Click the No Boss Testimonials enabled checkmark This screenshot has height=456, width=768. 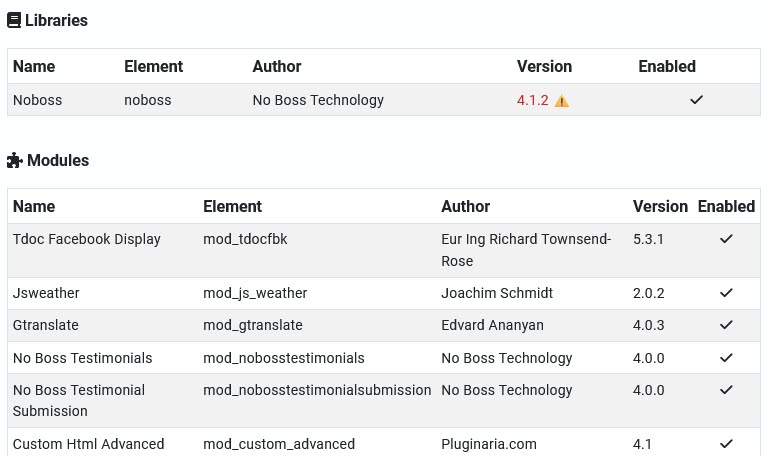click(726, 358)
